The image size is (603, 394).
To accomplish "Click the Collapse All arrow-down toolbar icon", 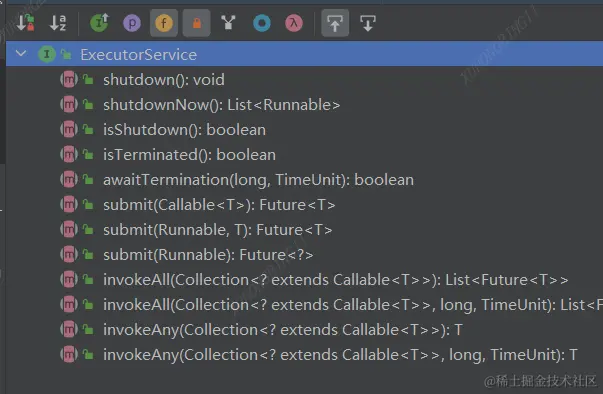I will click(x=368, y=23).
